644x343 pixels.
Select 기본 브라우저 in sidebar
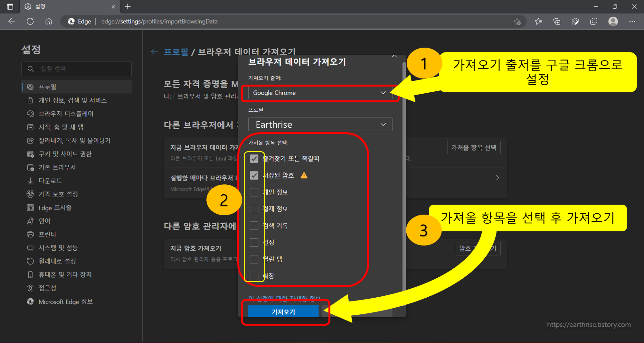(x=77, y=167)
